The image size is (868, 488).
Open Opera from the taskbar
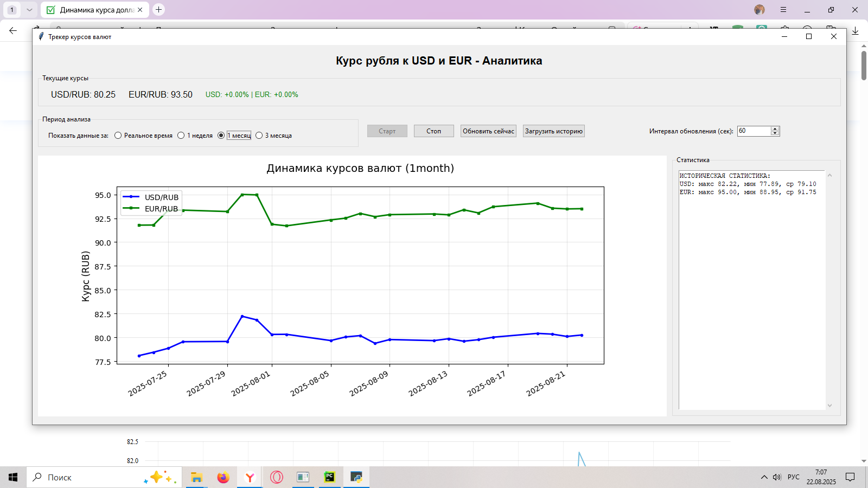(x=276, y=477)
